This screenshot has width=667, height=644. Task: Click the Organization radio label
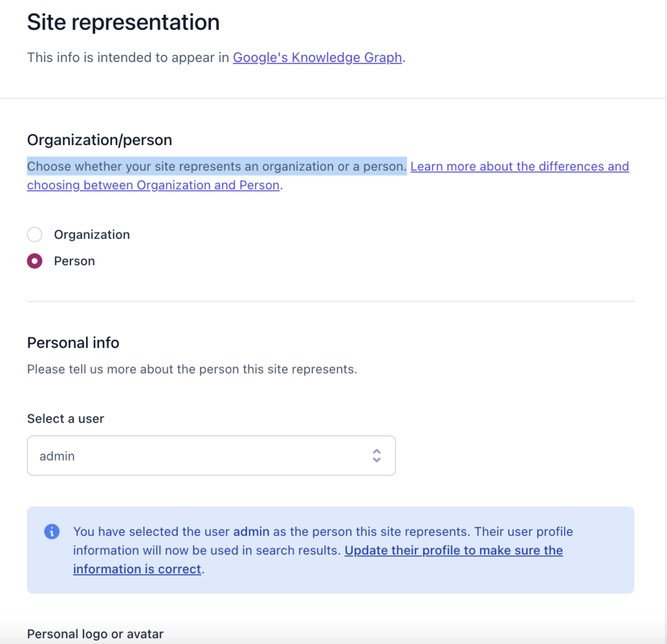coord(91,234)
